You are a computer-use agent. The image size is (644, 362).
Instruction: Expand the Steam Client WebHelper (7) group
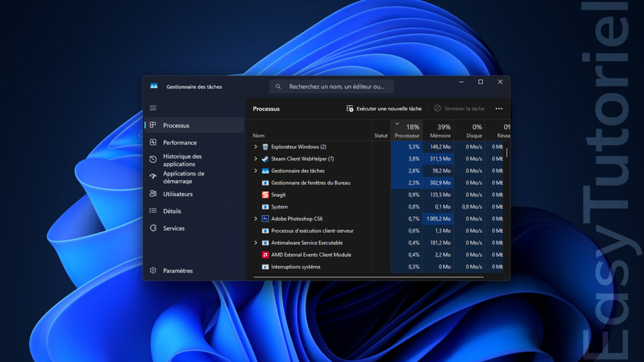click(255, 159)
